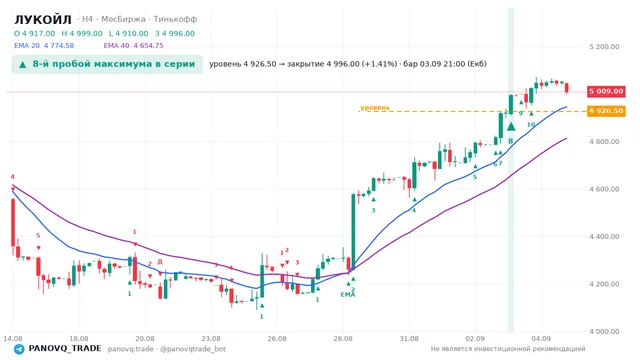The image size is (640, 360).
Task: Click the '02.09' date axis label
Action: tap(475, 339)
